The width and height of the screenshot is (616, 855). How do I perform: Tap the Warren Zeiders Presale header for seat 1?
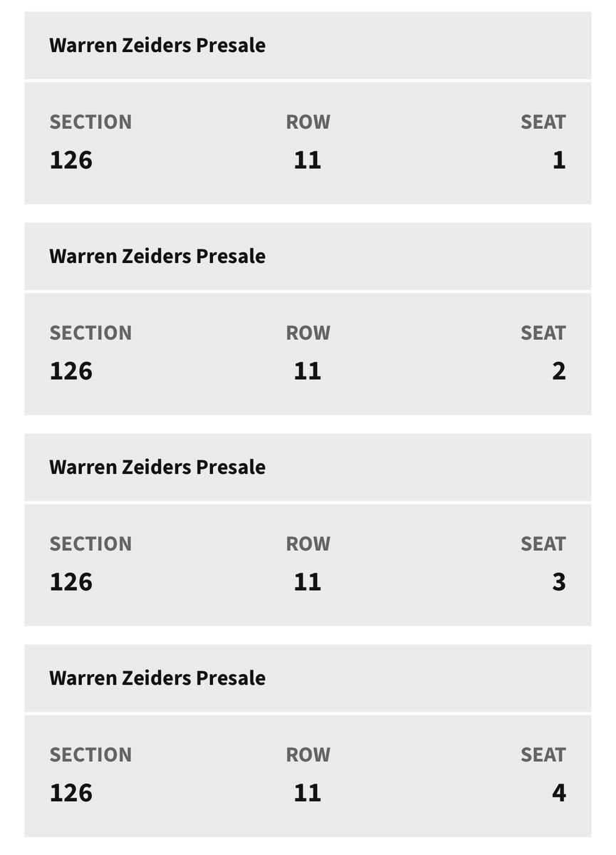[x=157, y=46]
